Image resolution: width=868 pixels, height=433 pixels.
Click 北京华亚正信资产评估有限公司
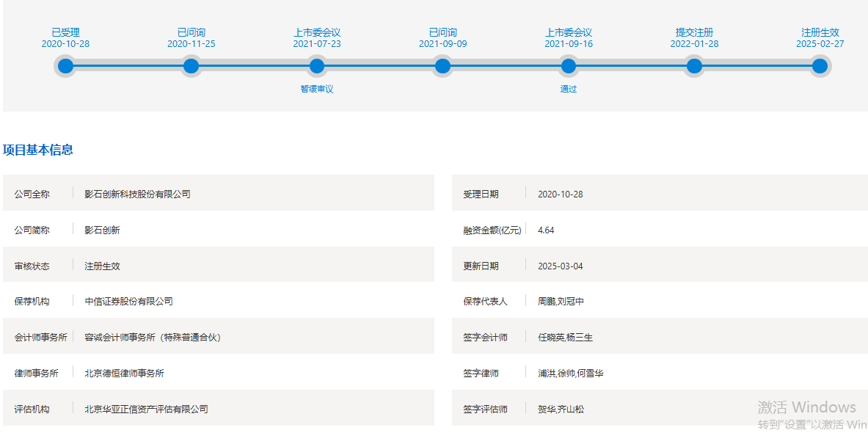(146, 410)
